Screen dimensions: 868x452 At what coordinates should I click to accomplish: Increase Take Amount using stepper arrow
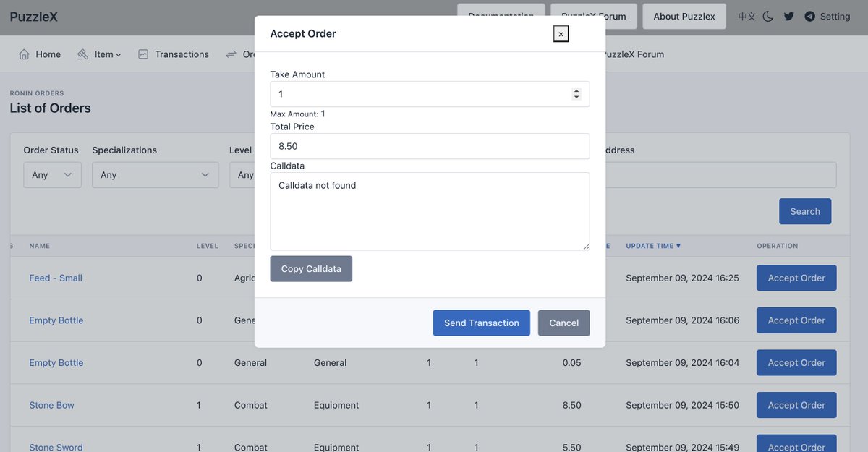(x=576, y=90)
